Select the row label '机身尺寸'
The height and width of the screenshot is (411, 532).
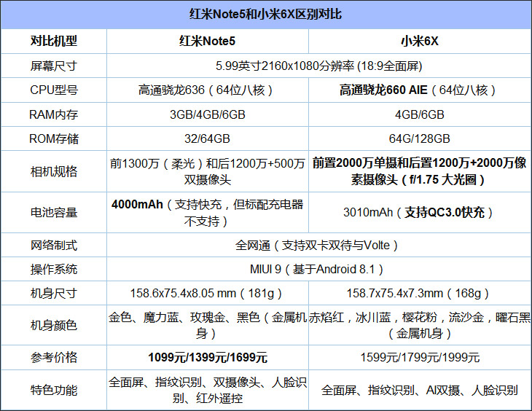coord(54,293)
